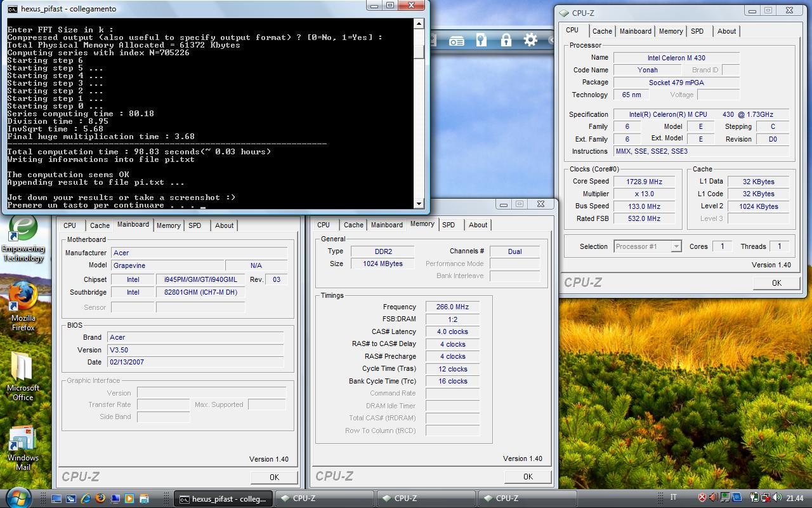Click the taskbar clock showing 21.44
The width and height of the screenshot is (812, 508).
(x=795, y=498)
